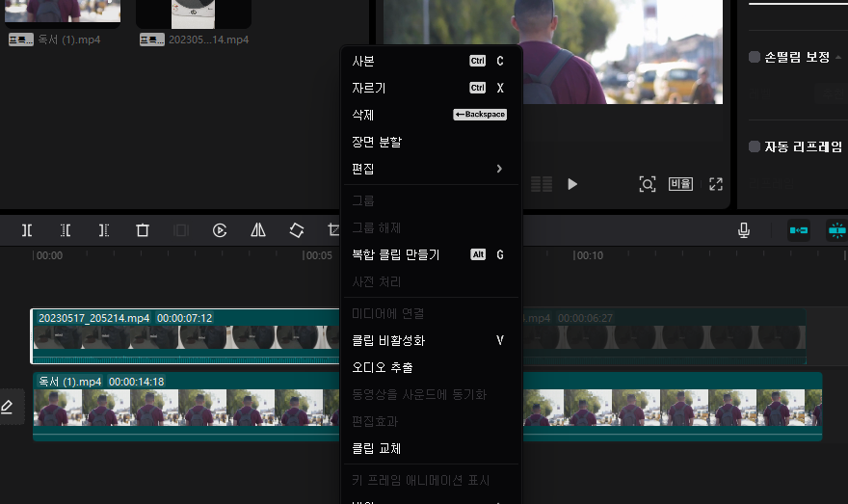Click the 202305...14.mp4 file name label

click(209, 40)
